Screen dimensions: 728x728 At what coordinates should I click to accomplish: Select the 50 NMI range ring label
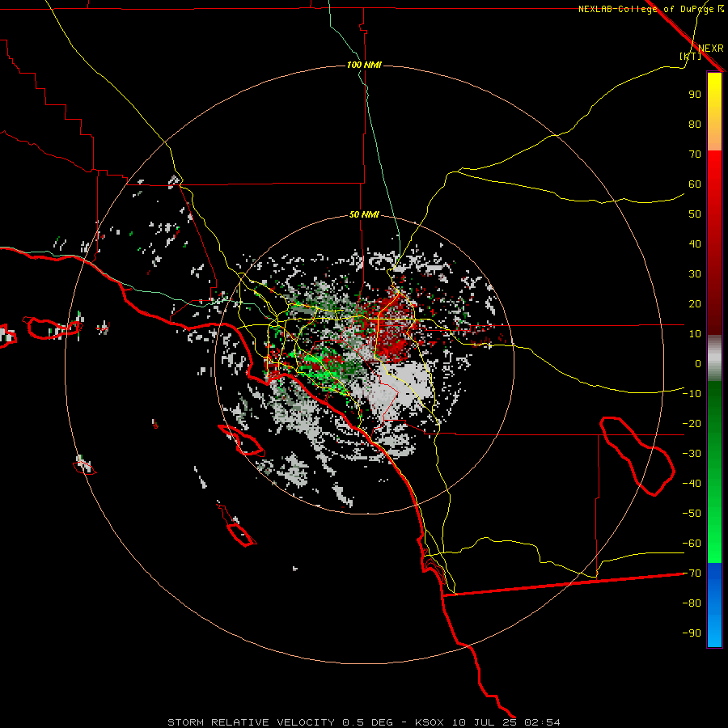364,214
